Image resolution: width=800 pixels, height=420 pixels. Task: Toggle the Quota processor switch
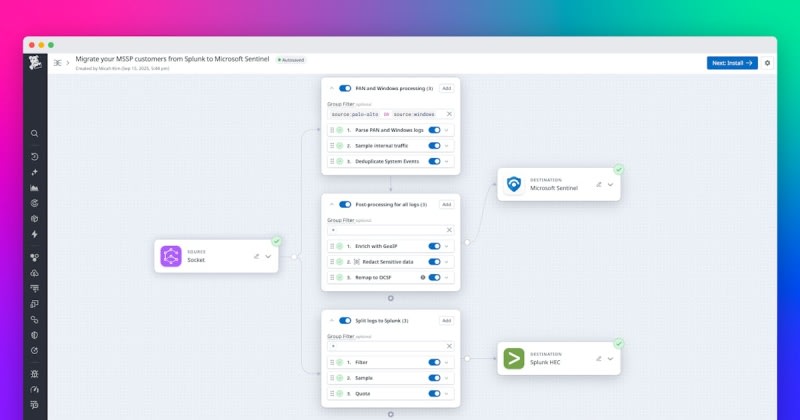coord(434,394)
